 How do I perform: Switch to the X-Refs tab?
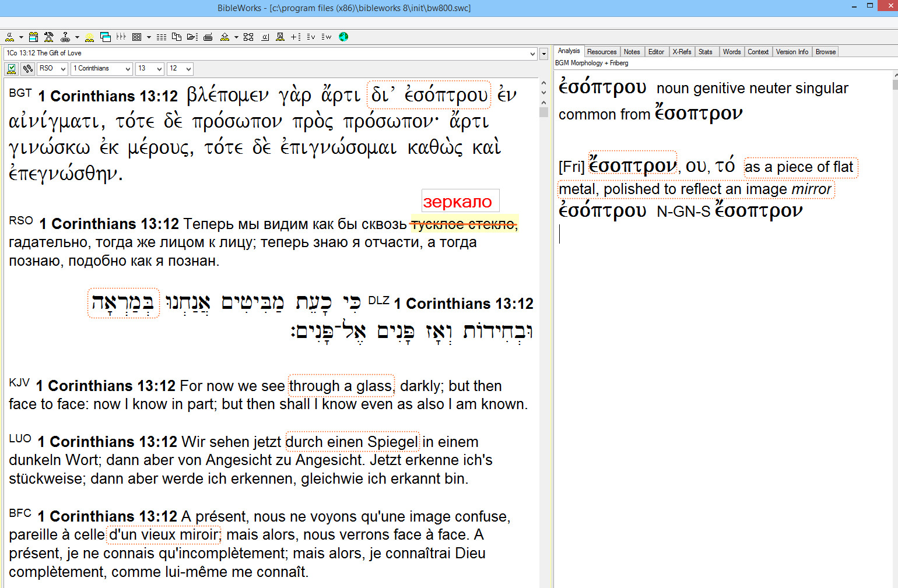tap(682, 52)
